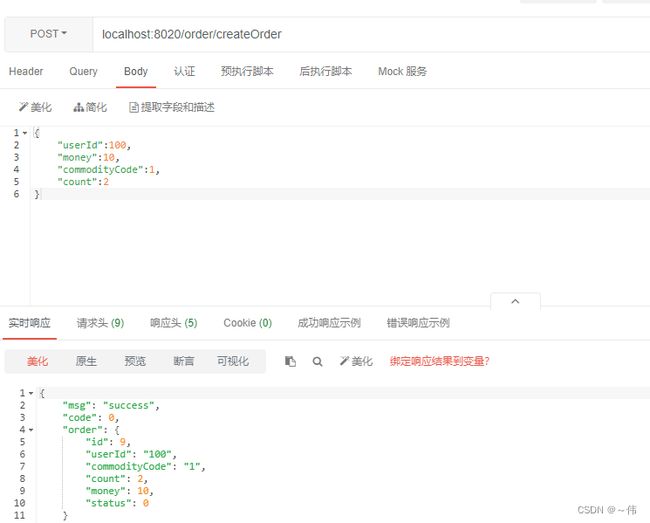Open the 错误响应示例 tab
The image size is (650, 523).
[x=418, y=323]
